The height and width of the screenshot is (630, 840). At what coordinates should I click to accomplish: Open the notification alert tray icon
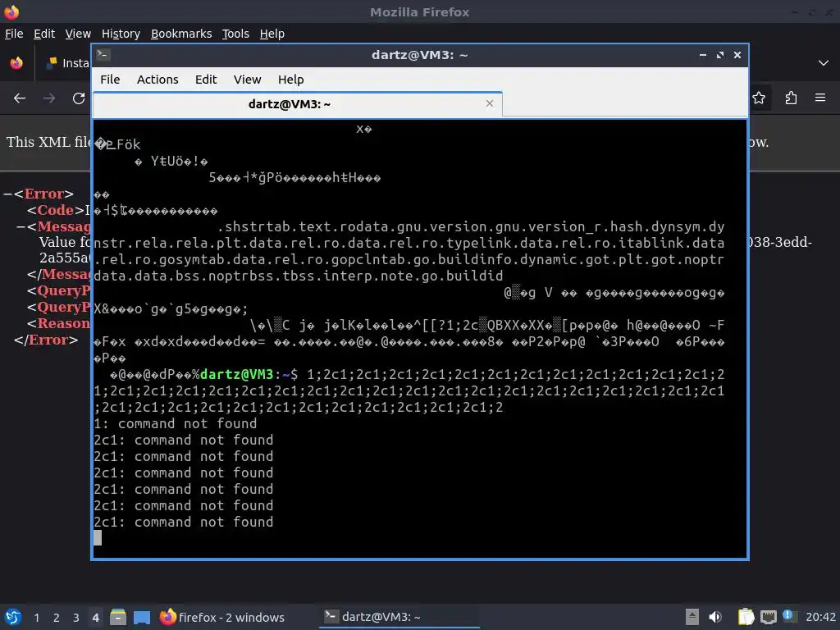787,615
